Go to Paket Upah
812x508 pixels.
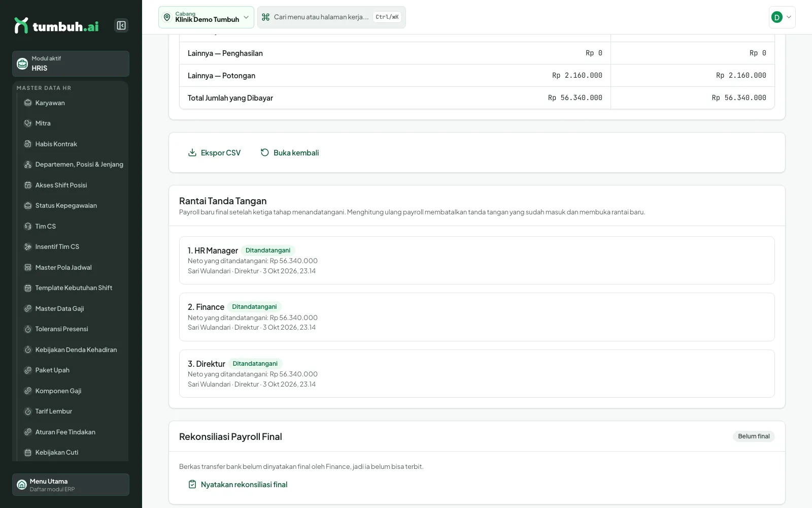pyautogui.click(x=73, y=370)
